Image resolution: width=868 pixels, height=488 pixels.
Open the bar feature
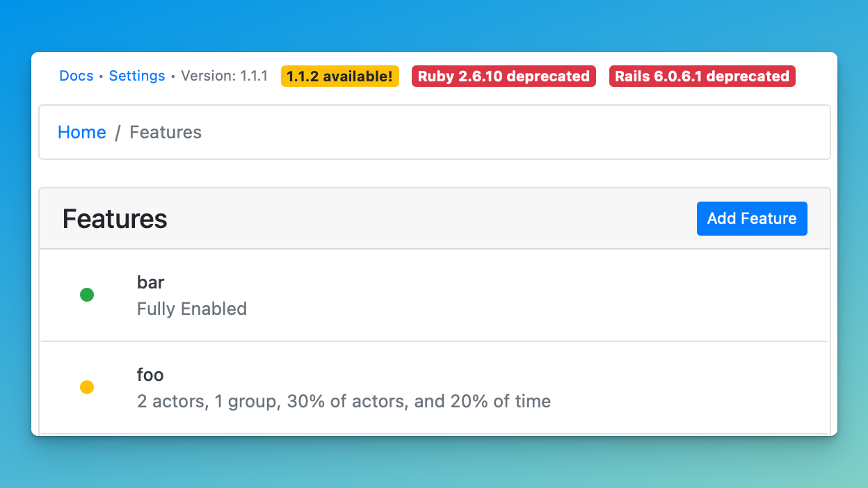(x=151, y=282)
